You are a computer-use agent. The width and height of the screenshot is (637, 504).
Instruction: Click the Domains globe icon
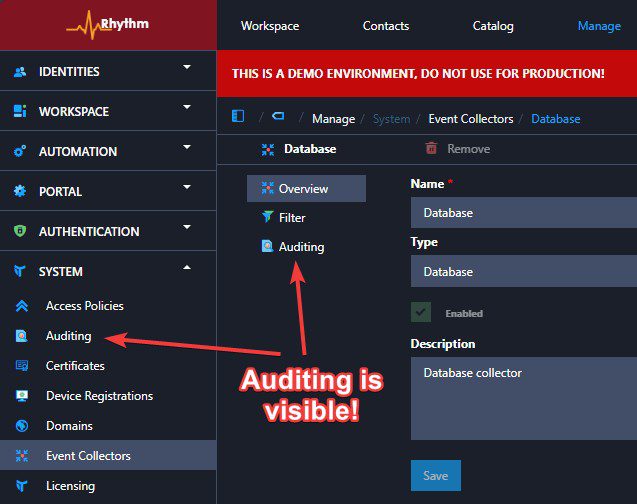pyautogui.click(x=21, y=426)
